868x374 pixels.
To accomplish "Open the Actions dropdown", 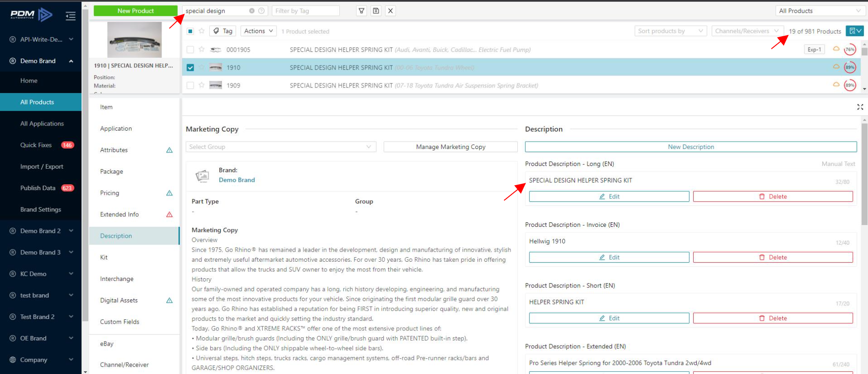I will tap(258, 31).
